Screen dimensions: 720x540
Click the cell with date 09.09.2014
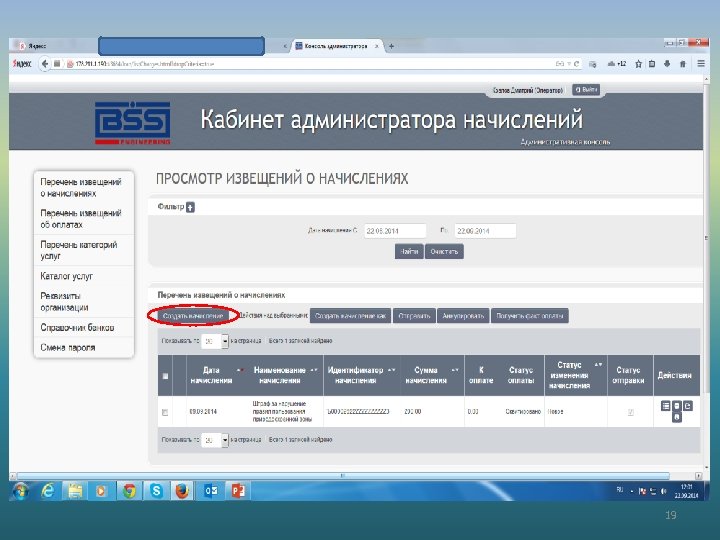(x=202, y=412)
